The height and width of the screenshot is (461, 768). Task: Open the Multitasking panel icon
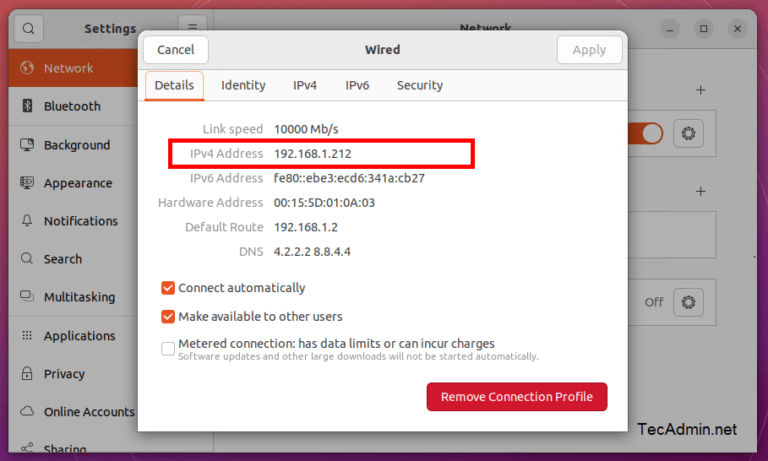tap(27, 297)
